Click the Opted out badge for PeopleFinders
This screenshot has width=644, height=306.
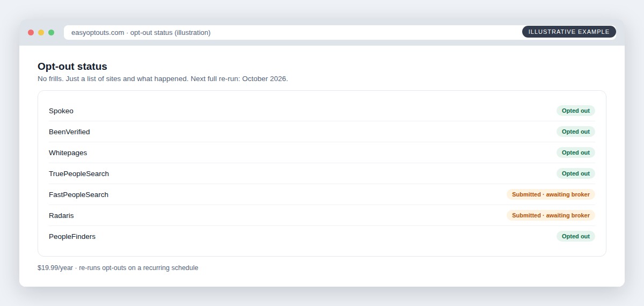(x=576, y=236)
